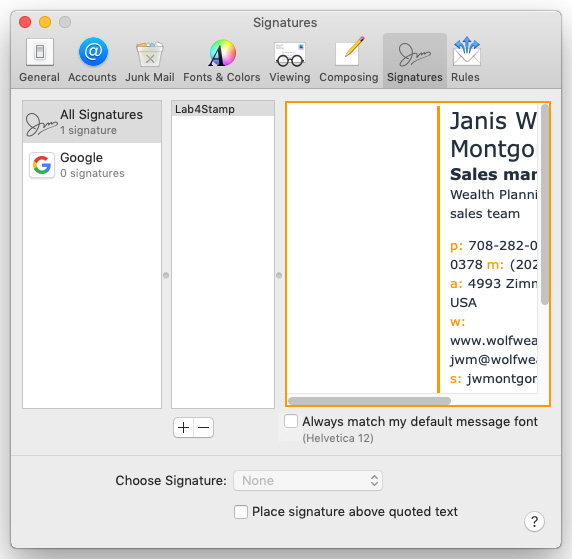572x559 pixels.
Task: Minimize the Signatures window with yellow button
Action: pyautogui.click(x=45, y=22)
